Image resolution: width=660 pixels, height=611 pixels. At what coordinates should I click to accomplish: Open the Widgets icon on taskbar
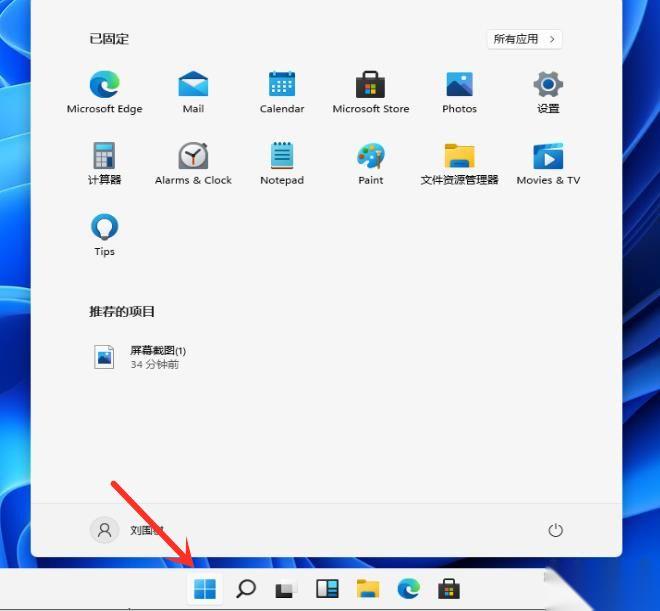327,589
